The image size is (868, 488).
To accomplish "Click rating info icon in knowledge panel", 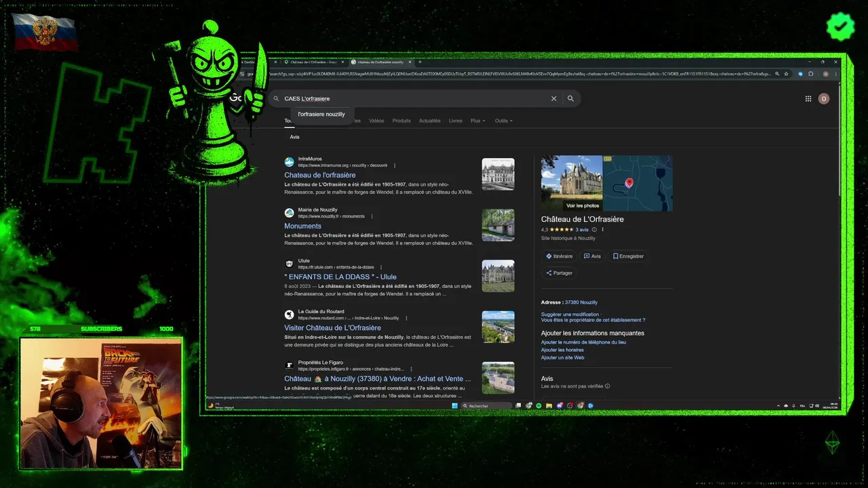I will point(594,230).
